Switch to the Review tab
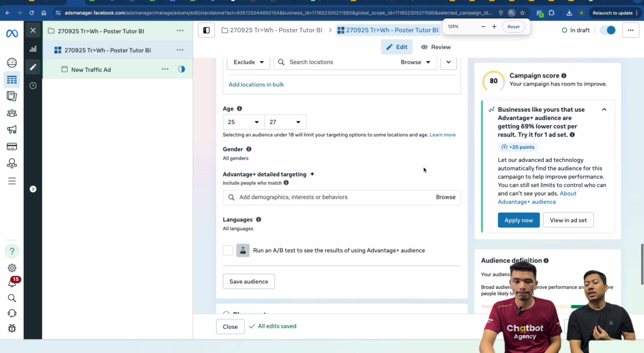The width and height of the screenshot is (644, 353). click(436, 47)
